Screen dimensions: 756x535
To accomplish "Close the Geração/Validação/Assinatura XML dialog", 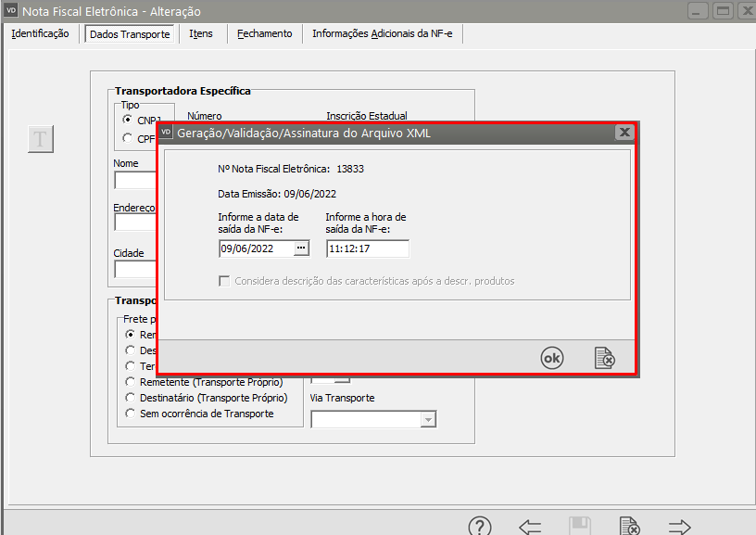I will point(624,133).
